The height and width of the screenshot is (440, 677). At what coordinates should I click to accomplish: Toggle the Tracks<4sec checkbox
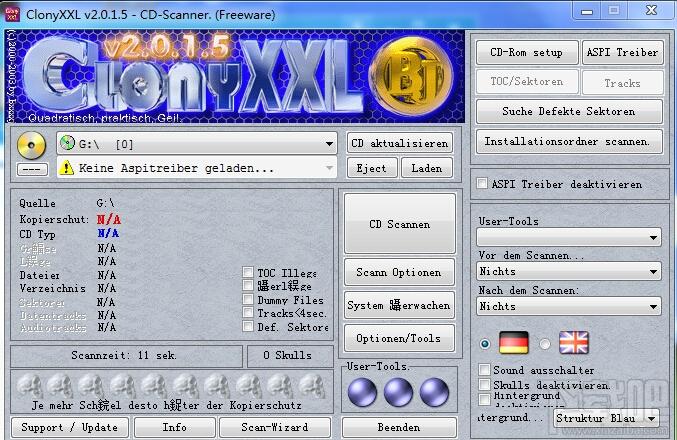pos(248,312)
